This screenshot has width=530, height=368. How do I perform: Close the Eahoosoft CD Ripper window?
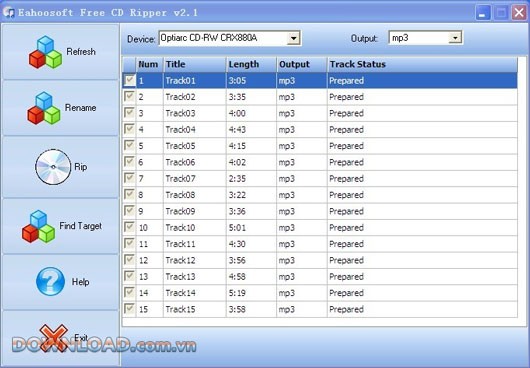[519, 13]
